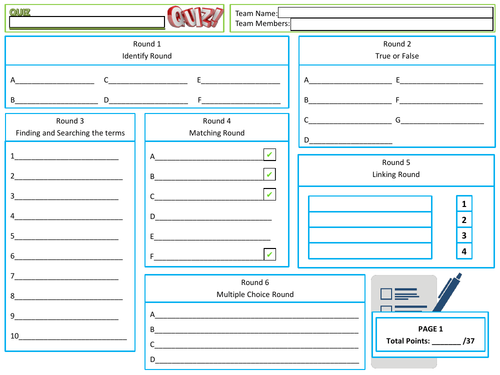Toggle the checkbox on Round 4 line A
The image size is (500, 375).
coord(269,155)
